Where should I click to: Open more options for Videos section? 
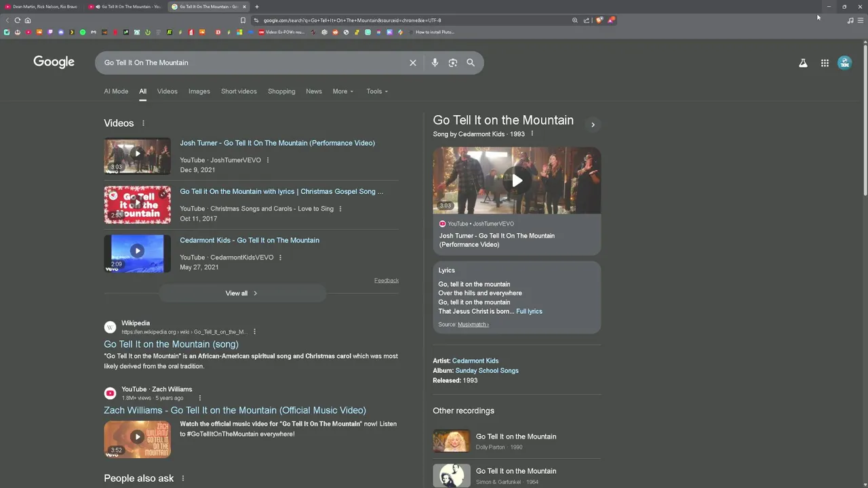[x=143, y=123]
